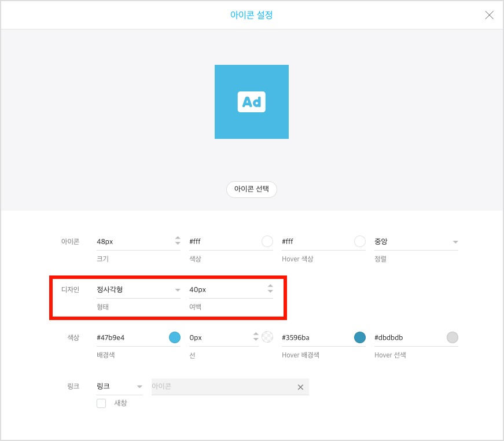Click the 형태 label

click(102, 307)
